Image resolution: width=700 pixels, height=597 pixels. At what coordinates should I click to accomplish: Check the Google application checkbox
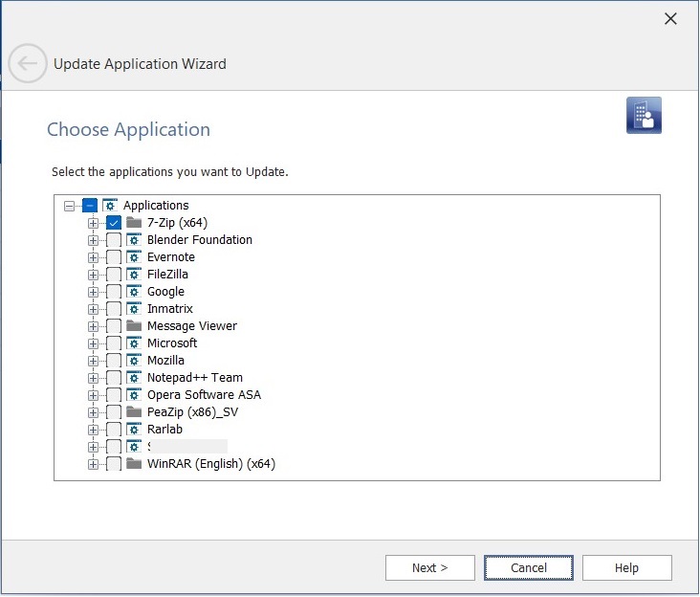(x=113, y=292)
